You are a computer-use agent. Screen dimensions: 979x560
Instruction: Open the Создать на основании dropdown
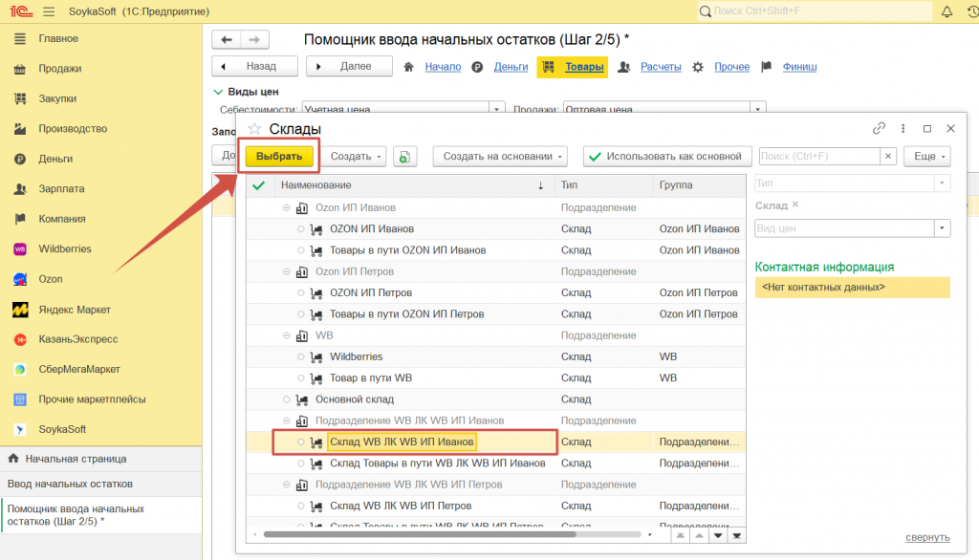click(499, 157)
